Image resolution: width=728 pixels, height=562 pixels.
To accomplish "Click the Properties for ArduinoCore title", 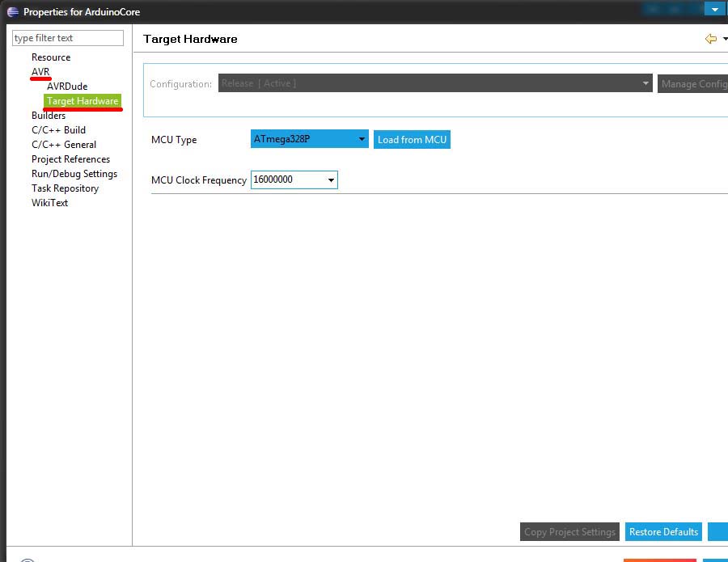I will tap(82, 11).
